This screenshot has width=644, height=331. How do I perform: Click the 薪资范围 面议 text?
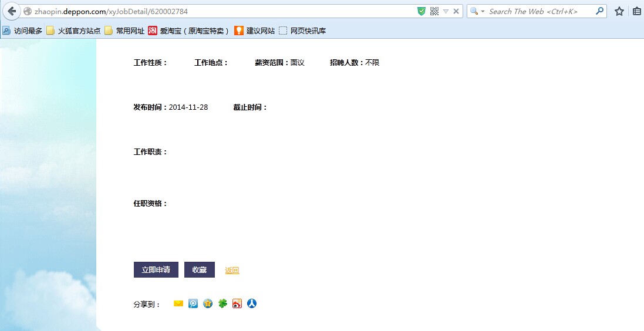(279, 62)
